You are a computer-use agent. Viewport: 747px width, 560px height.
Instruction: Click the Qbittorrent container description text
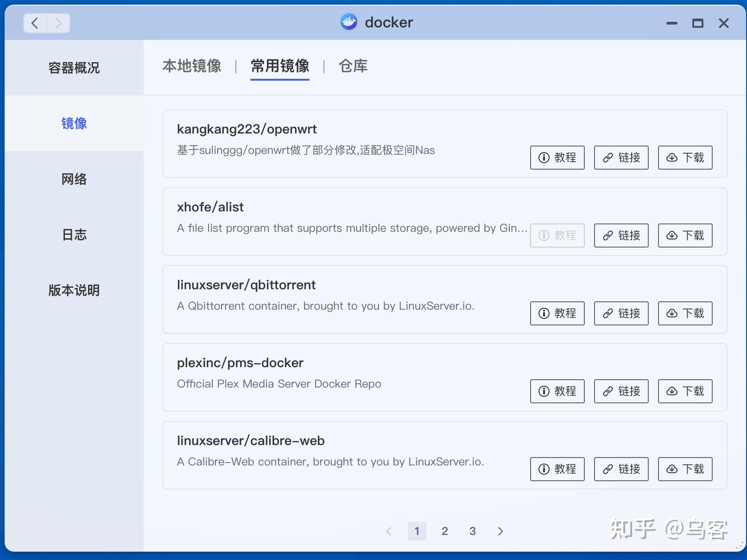[x=326, y=306]
